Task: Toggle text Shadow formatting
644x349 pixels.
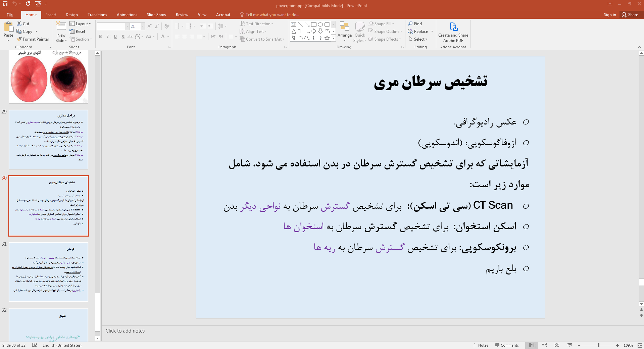Action: (x=123, y=37)
